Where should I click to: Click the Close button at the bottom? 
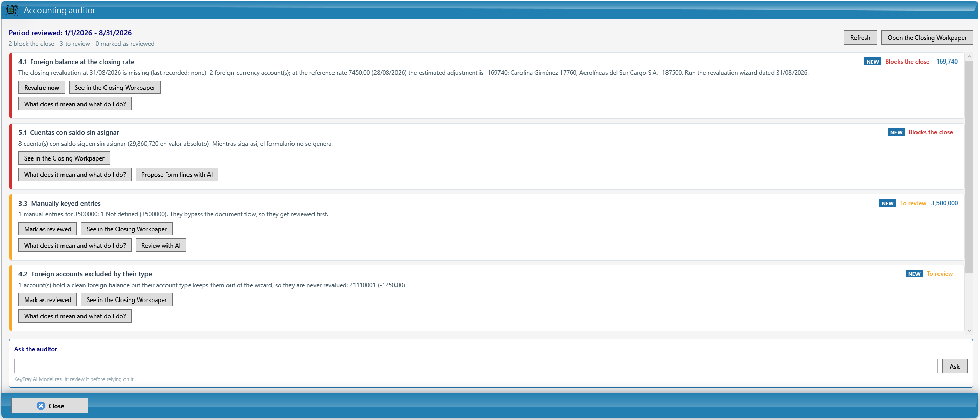click(50, 406)
